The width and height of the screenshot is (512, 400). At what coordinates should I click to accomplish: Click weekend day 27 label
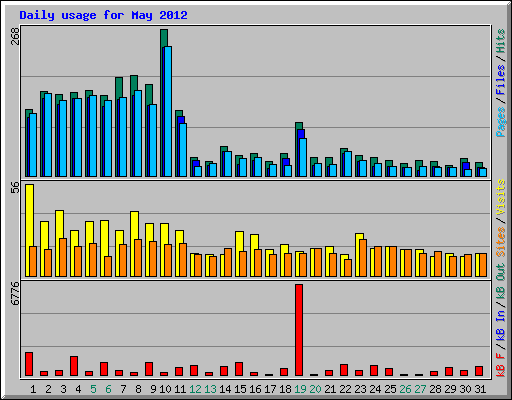420,389
